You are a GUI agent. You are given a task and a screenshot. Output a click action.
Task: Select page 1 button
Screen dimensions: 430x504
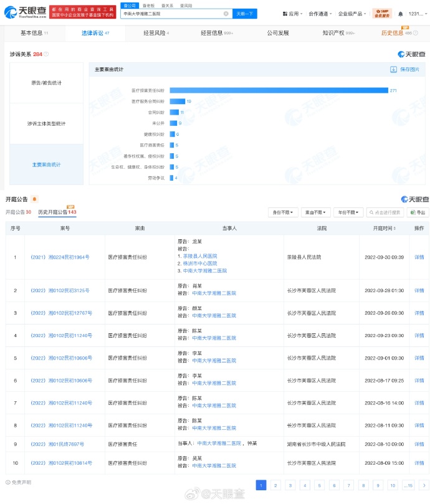pyautogui.click(x=261, y=485)
